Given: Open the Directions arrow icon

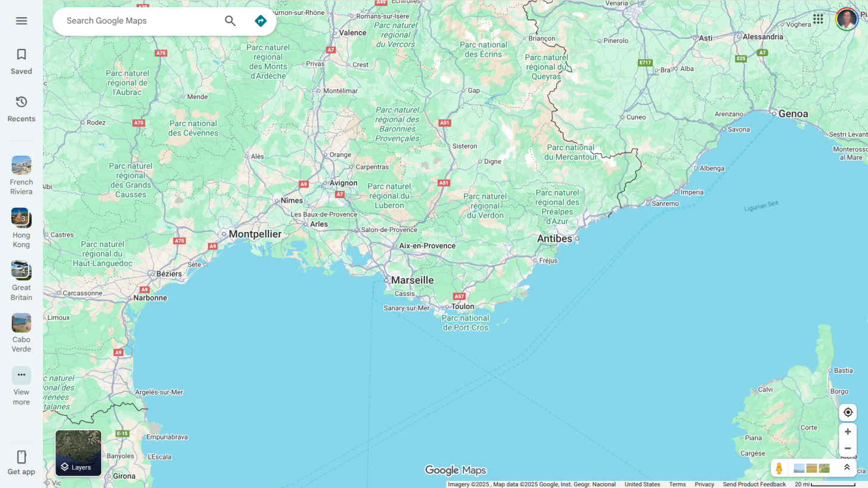Looking at the screenshot, I should coord(261,21).
